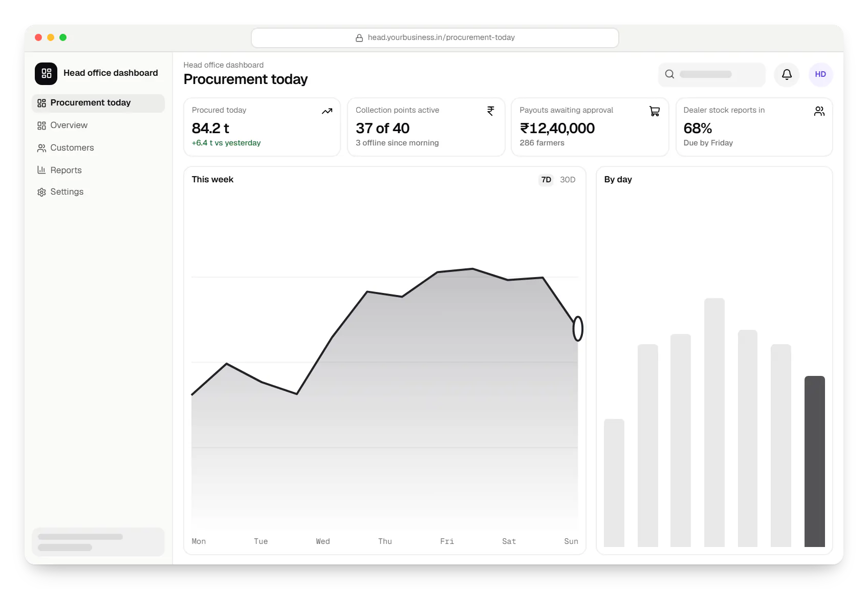Open the HD user avatar menu
The image size is (868, 589).
tap(820, 74)
